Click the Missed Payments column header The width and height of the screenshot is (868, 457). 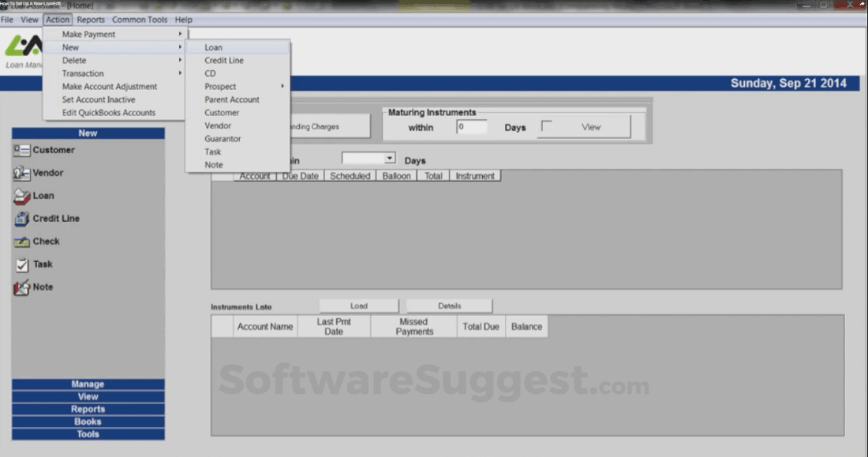pyautogui.click(x=413, y=327)
